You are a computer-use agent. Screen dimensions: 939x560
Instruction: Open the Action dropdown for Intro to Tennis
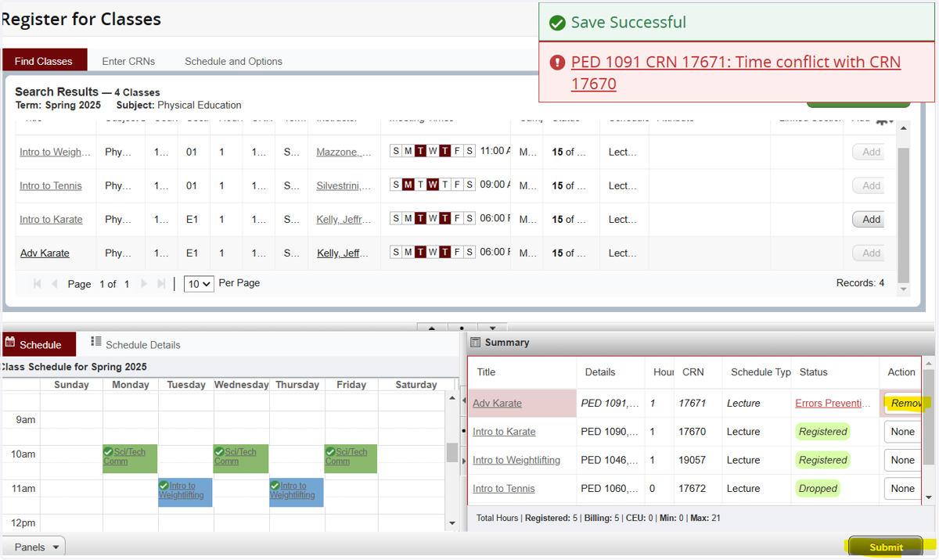coord(903,488)
